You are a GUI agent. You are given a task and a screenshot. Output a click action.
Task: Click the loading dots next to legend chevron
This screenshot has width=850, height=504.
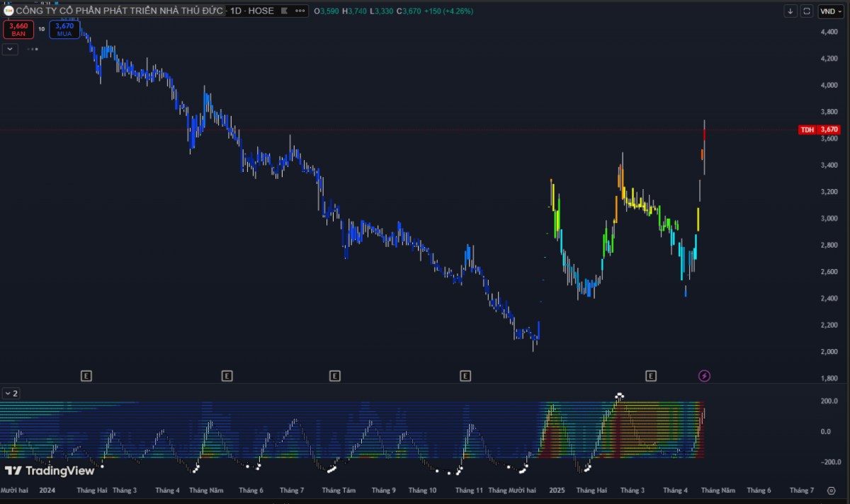tap(33, 49)
